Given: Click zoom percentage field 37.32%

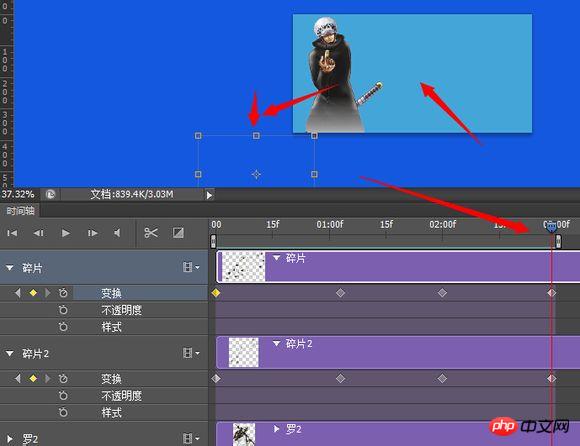Looking at the screenshot, I should click(x=18, y=194).
